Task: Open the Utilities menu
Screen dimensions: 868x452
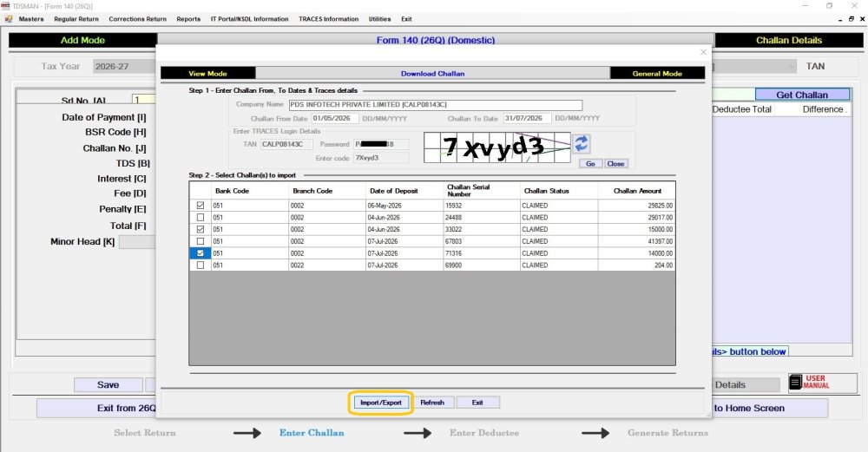Action: [x=380, y=19]
